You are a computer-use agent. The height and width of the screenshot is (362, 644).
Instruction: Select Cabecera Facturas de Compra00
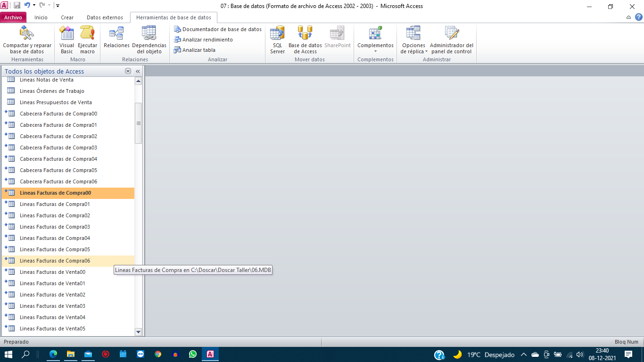tap(68, 114)
